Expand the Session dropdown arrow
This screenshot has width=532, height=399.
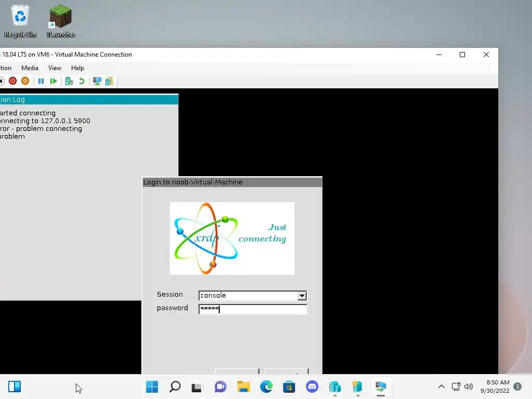click(x=302, y=296)
